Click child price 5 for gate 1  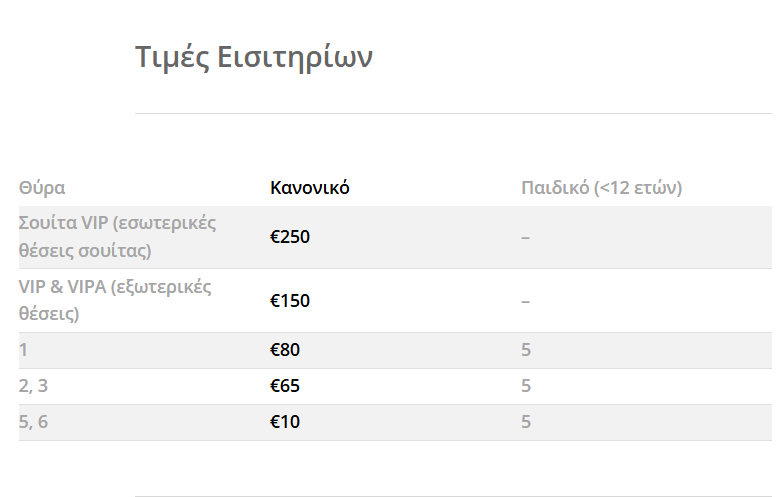[526, 350]
